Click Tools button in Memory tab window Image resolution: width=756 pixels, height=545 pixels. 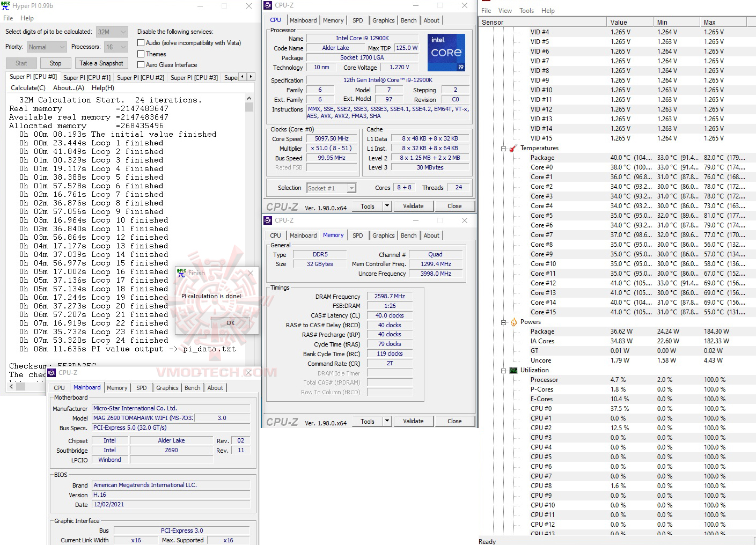[x=368, y=421]
